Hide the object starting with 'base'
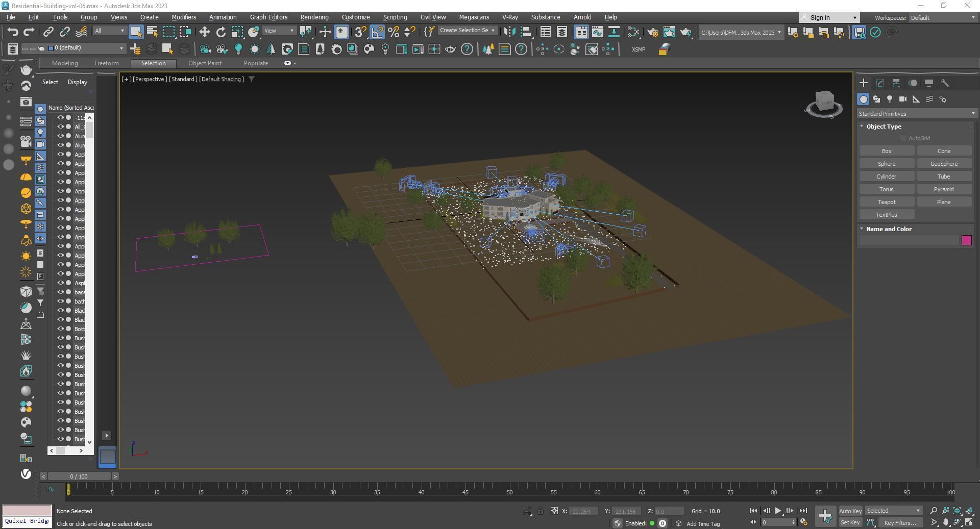This screenshot has height=529, width=980. [60, 292]
